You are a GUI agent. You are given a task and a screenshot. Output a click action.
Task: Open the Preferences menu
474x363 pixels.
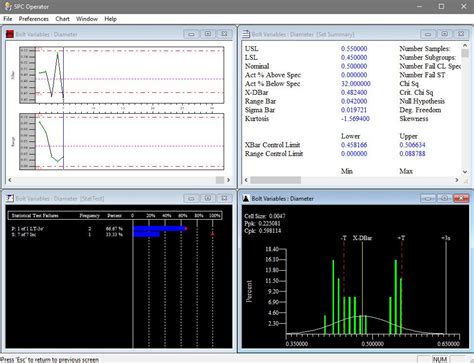coord(34,19)
